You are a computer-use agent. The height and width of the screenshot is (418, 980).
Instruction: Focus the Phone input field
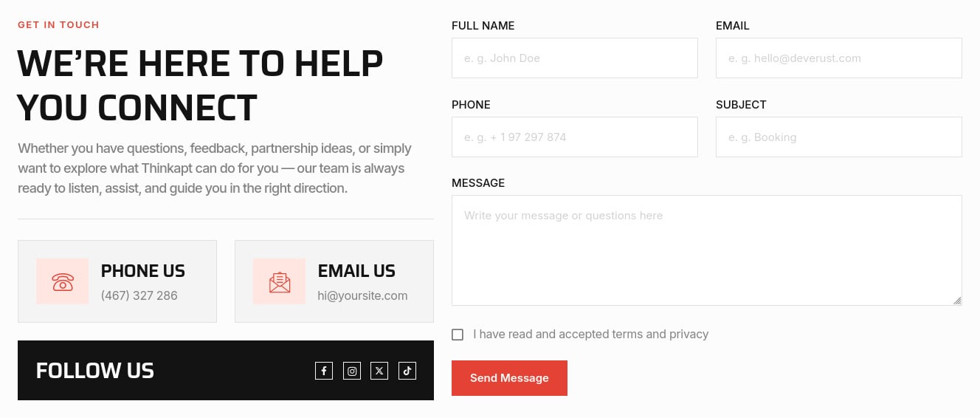[575, 137]
